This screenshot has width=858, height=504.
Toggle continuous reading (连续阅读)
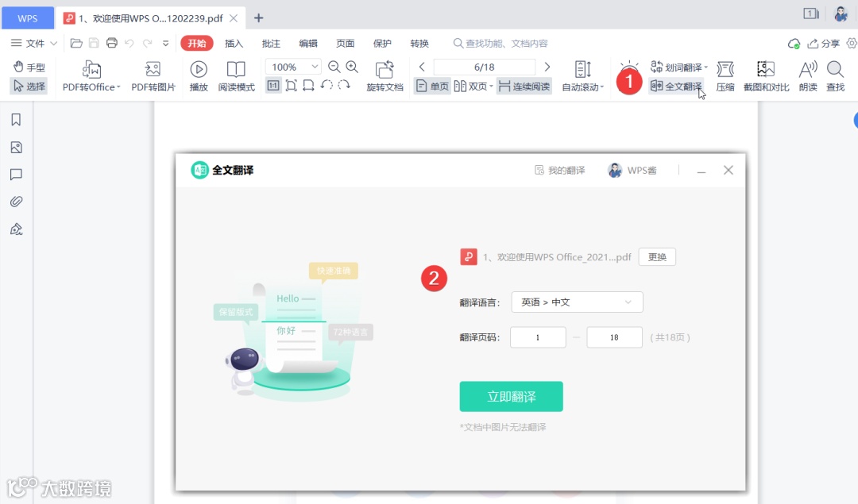524,87
